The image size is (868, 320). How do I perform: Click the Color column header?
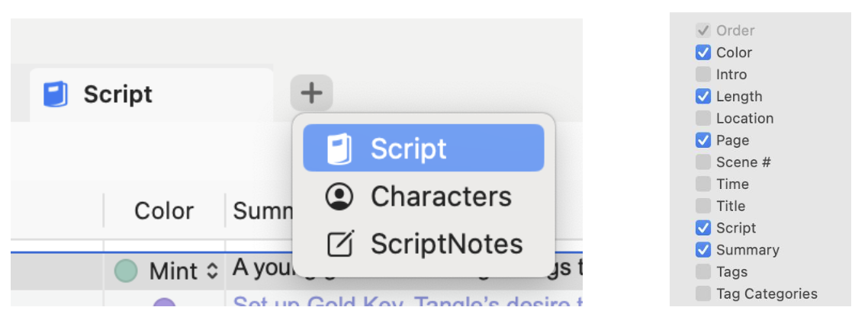tap(164, 211)
